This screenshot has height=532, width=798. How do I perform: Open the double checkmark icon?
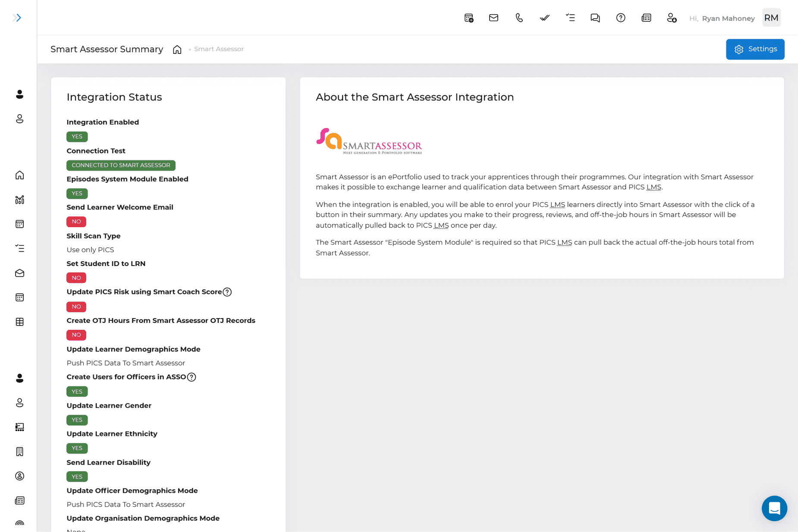[x=544, y=18]
